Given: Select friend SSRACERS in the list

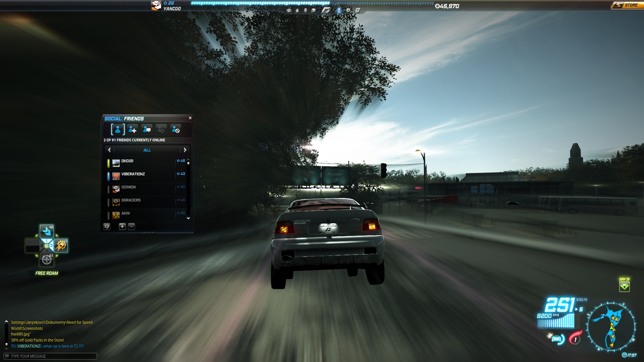Looking at the screenshot, I should tap(146, 202).
